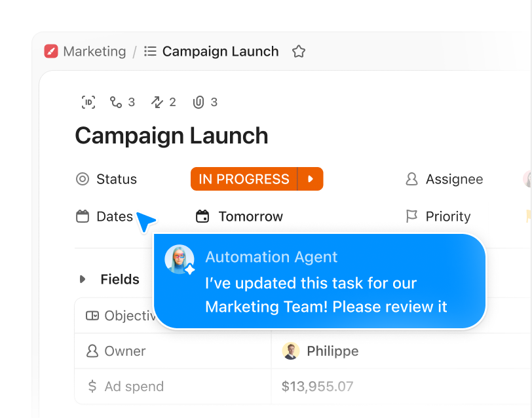Screen dimensions: 532x418
Task: Favorite the task with the star
Action: click(x=299, y=51)
